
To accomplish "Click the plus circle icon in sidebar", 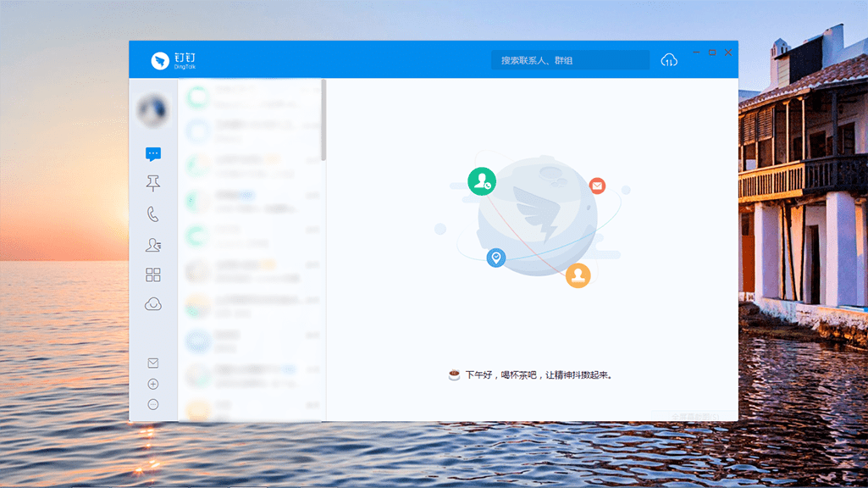I will pos(153,384).
